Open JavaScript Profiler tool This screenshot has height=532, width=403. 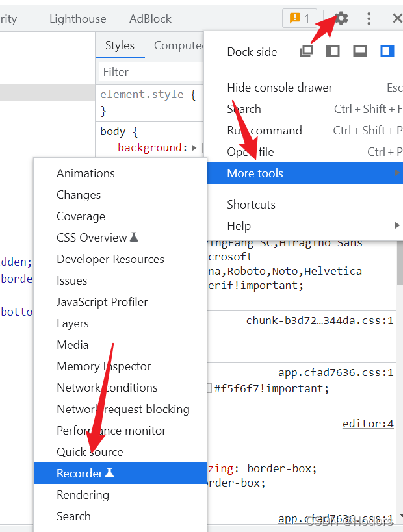point(120,301)
